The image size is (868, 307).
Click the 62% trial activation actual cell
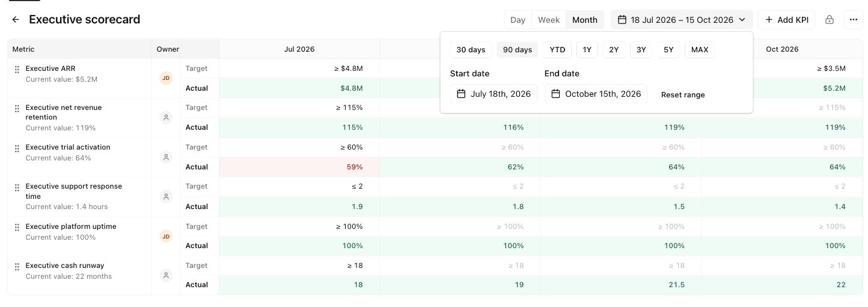[460, 167]
